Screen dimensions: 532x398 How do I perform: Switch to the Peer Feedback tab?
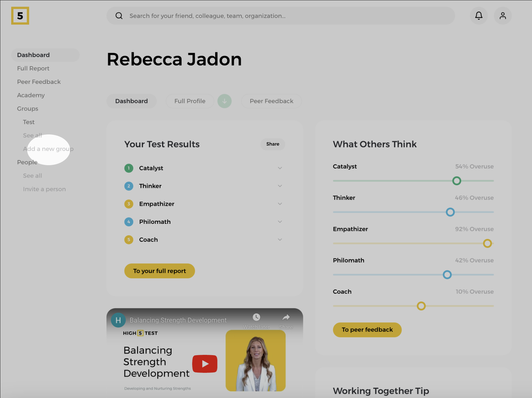(271, 101)
